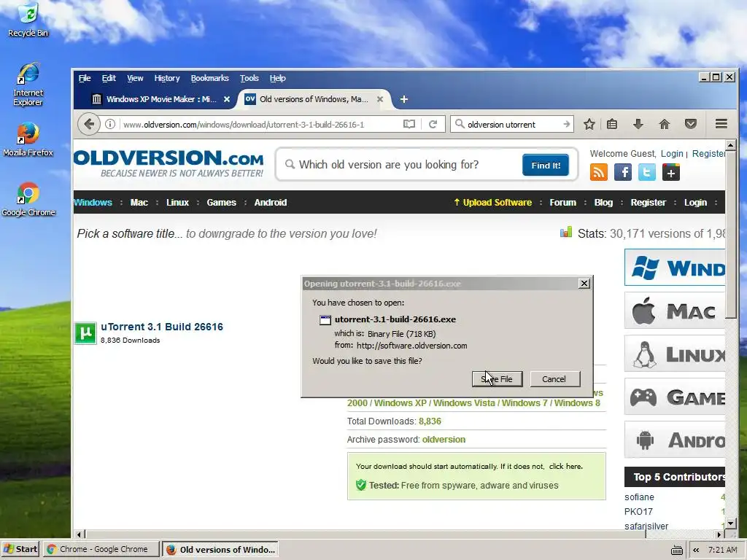This screenshot has width=747, height=560.
Task: Click Cancel in the download dialog
Action: pos(554,379)
